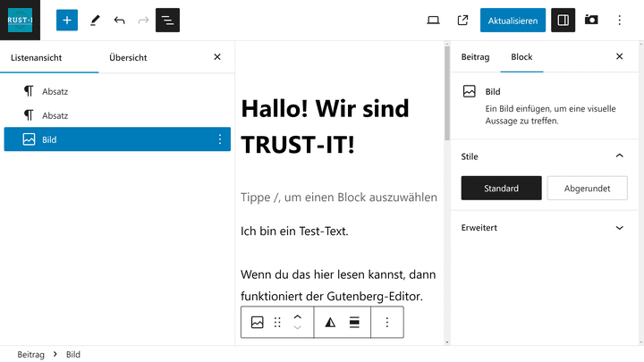Click the heading Hallo! Wir sind TRUST-IT!

[x=325, y=126]
